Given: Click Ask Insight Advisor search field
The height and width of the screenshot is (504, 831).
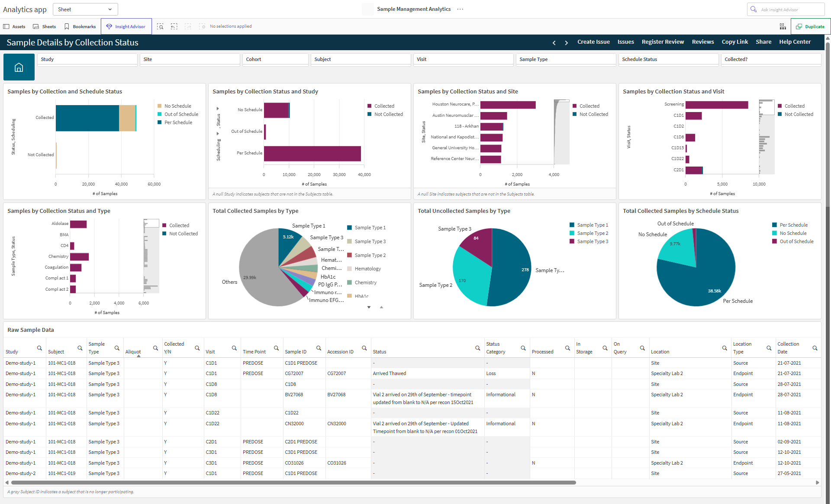Looking at the screenshot, I should [786, 10].
